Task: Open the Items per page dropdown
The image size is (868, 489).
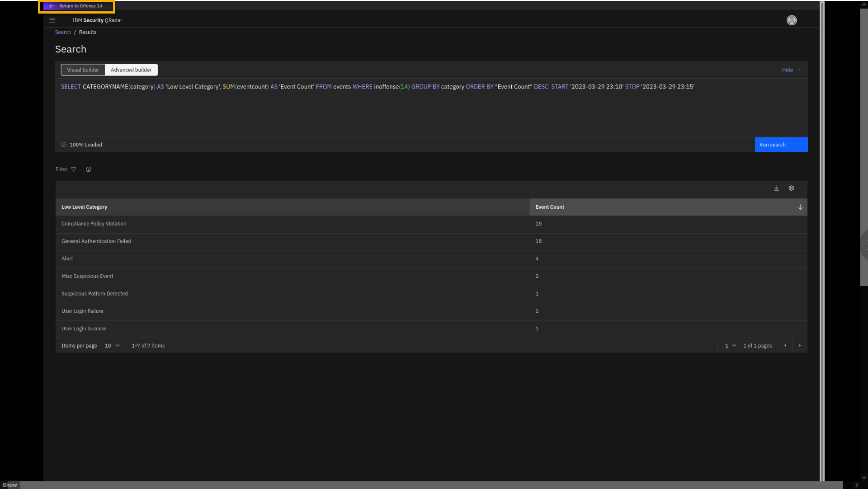Action: [x=112, y=346]
